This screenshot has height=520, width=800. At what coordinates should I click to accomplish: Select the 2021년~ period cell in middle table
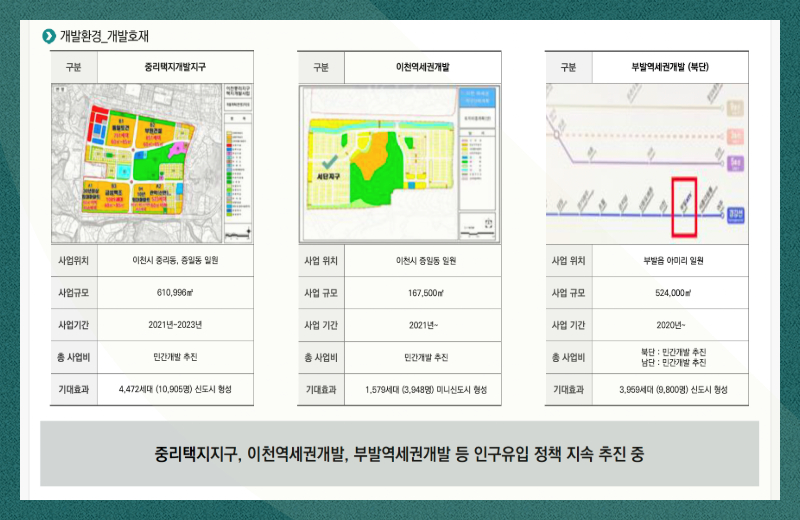[423, 325]
